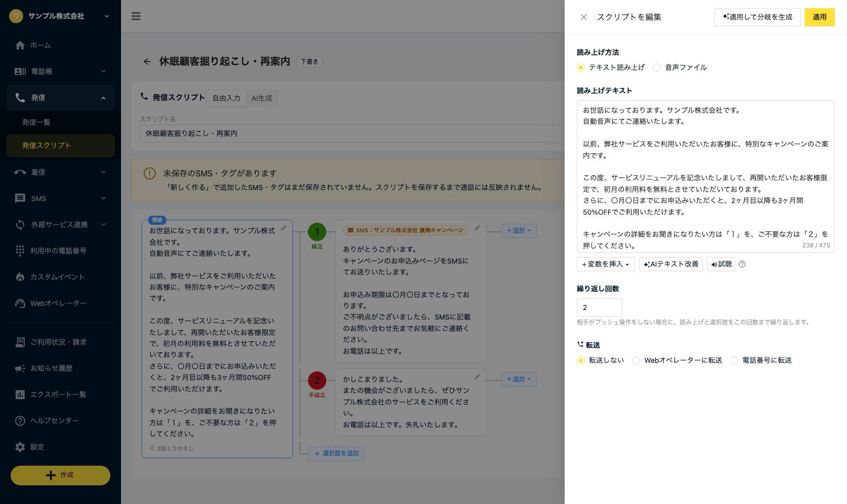Viewport: 847px width, 504px height.
Task: Click the back arrow beside 休眠顧客掘り起こし・再案内
Action: coord(147,61)
